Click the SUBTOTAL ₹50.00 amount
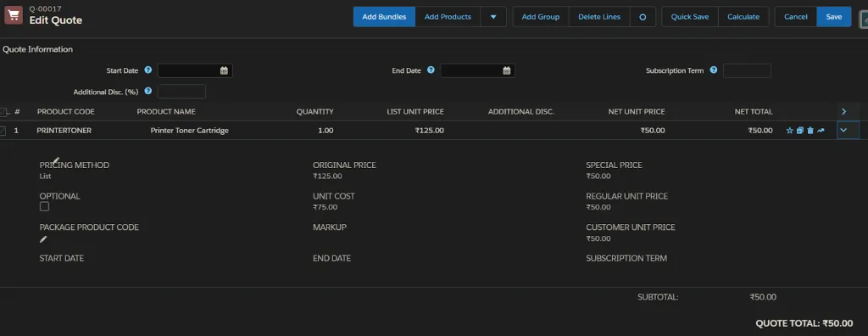The image size is (868, 336). 763,297
